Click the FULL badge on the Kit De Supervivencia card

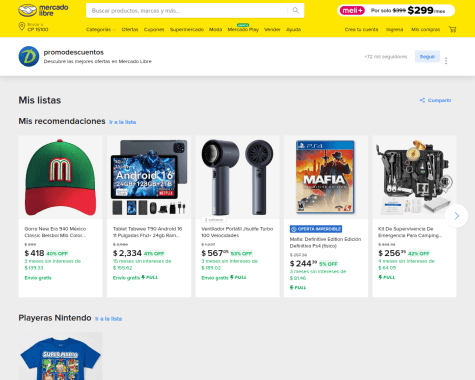click(x=387, y=277)
